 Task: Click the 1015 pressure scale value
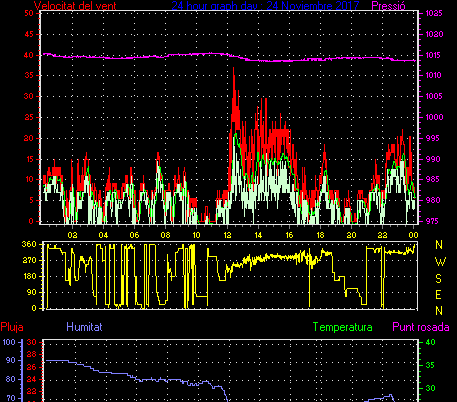coord(434,55)
